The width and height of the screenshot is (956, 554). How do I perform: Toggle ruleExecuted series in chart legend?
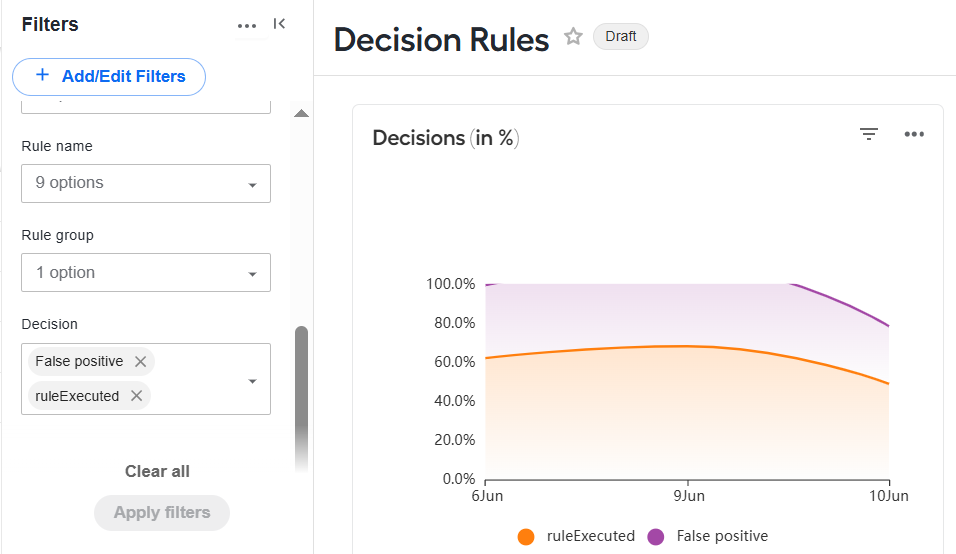[576, 536]
